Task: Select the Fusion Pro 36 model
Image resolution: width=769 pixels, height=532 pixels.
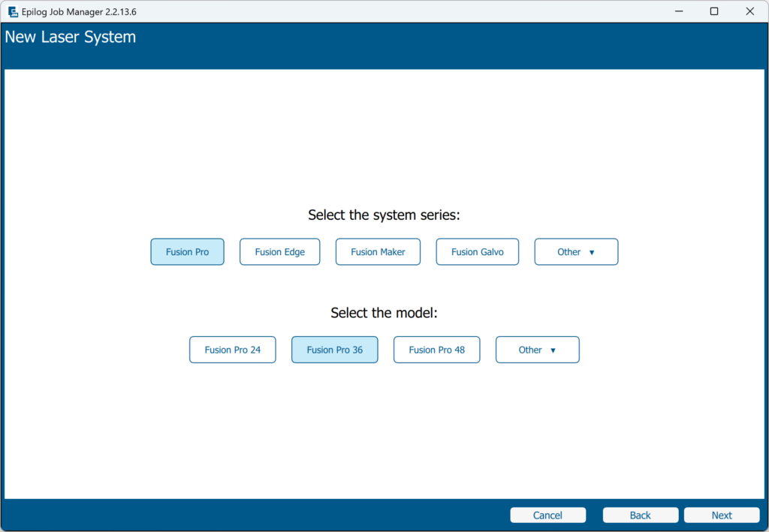Action: point(334,350)
